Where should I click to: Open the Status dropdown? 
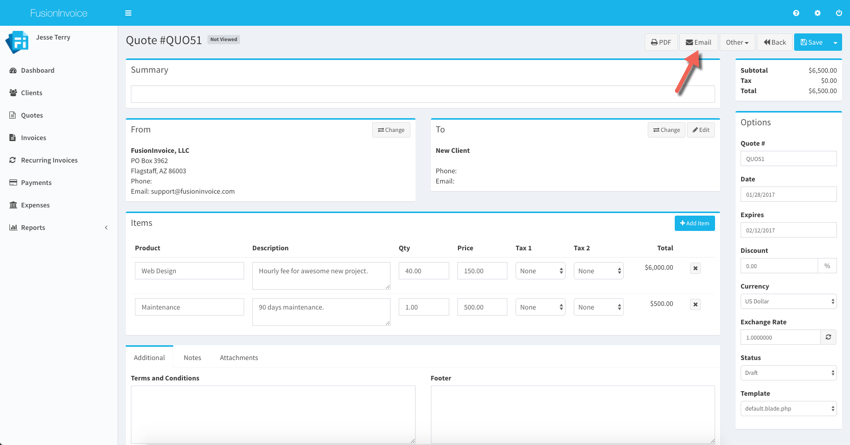(x=788, y=373)
